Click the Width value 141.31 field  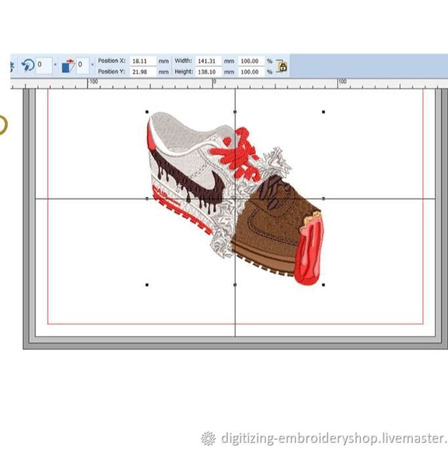(208, 61)
